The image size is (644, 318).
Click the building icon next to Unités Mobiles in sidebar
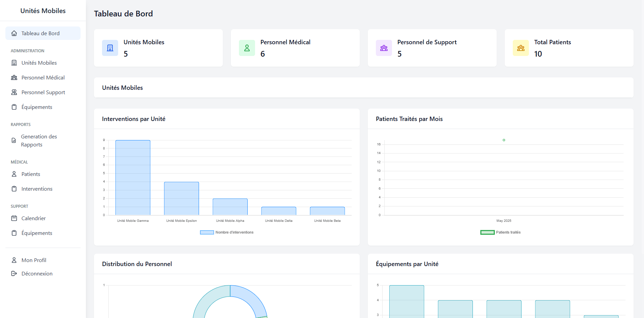coord(14,63)
